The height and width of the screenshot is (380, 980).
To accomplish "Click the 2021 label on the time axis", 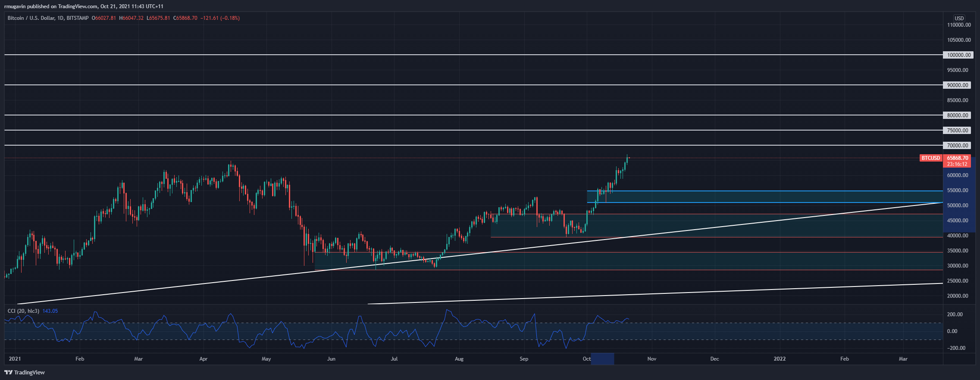I will (15, 359).
